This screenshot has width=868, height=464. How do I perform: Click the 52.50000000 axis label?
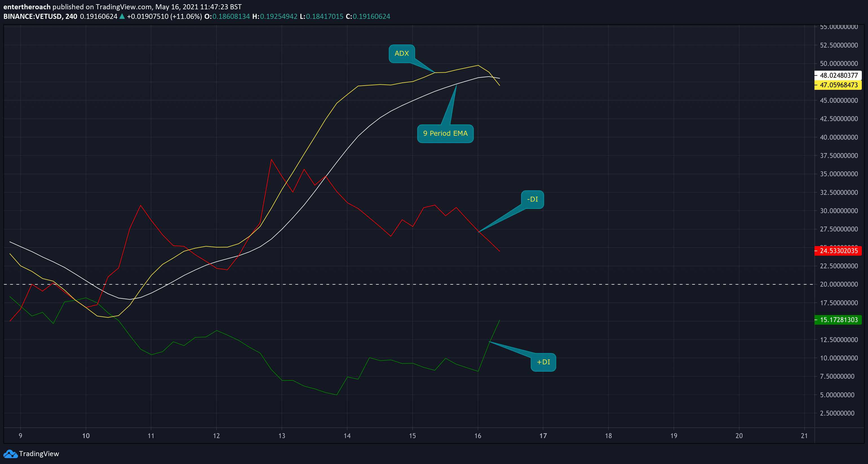tap(839, 45)
